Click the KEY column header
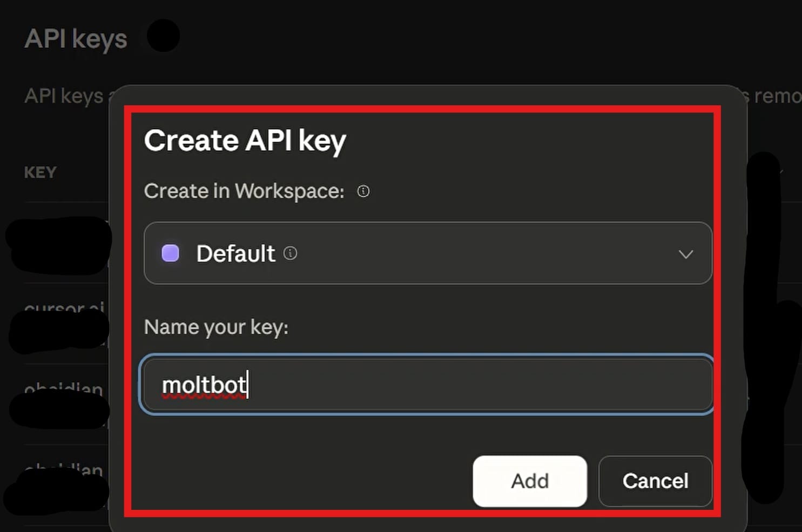The image size is (802, 532). 41,172
